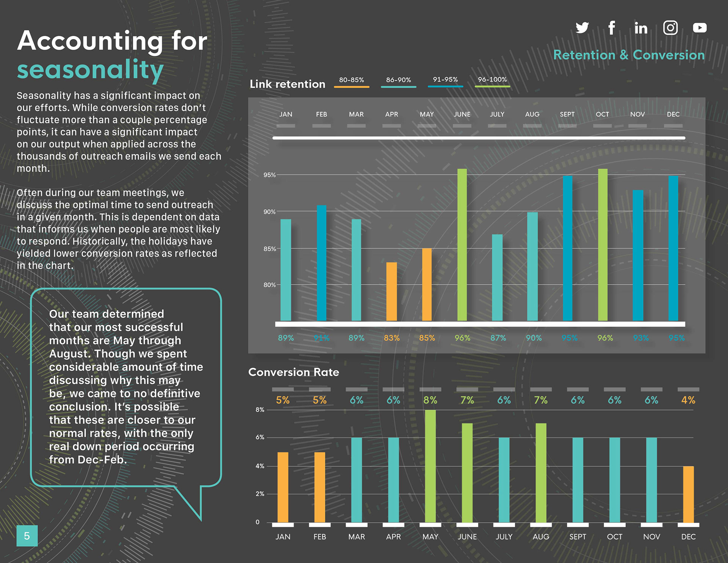Select the February retention bar at 91%
Image resolution: width=728 pixels, height=563 pixels.
pos(322,263)
